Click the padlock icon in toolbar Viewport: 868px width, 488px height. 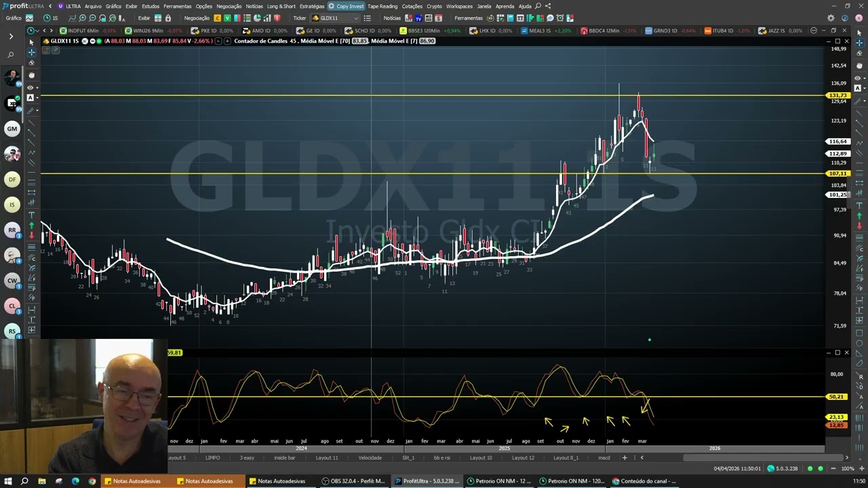(x=167, y=18)
